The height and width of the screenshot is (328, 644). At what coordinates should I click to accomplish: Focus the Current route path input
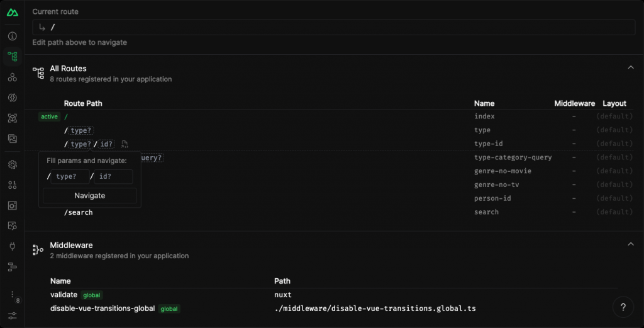click(x=333, y=28)
